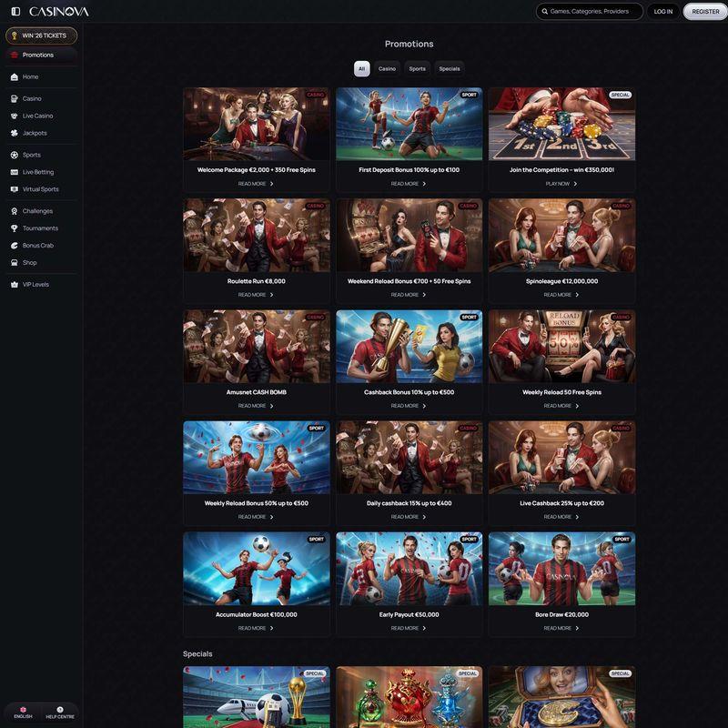
Task: Click Play Now under Join the Competition
Action: click(x=561, y=184)
